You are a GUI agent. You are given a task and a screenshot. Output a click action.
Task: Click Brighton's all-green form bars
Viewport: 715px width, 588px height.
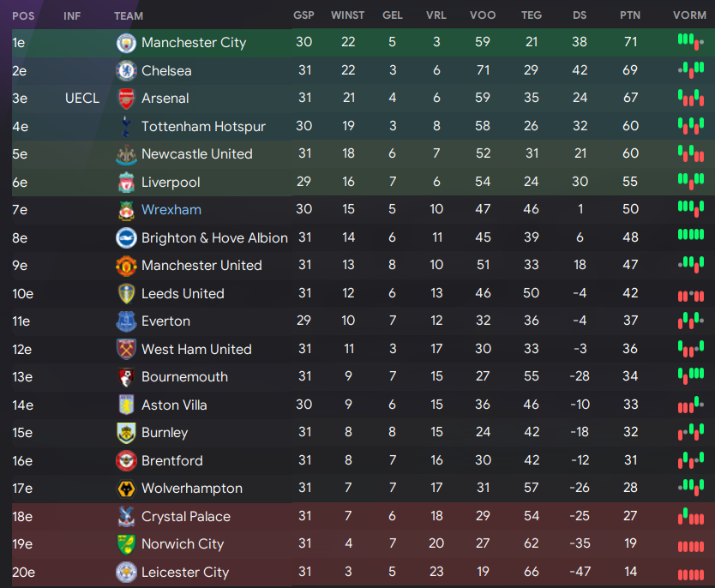(x=691, y=235)
